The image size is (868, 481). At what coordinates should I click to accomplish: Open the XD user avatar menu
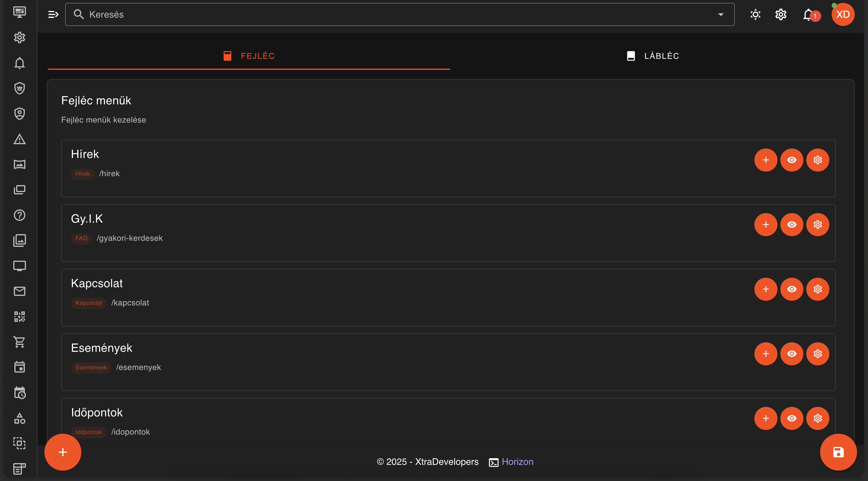842,14
